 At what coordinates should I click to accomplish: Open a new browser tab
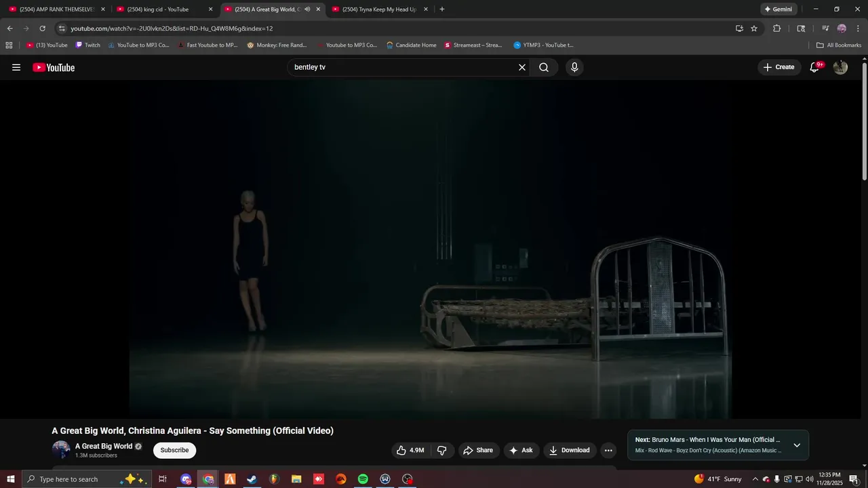pyautogui.click(x=442, y=9)
